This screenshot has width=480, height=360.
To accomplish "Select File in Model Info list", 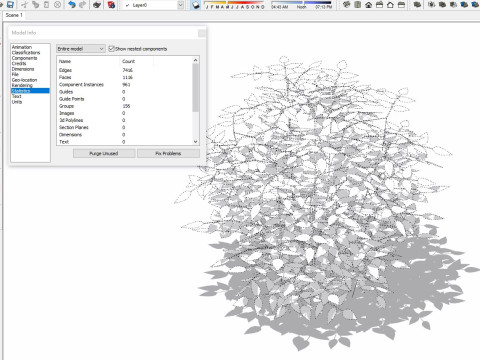I will [15, 74].
